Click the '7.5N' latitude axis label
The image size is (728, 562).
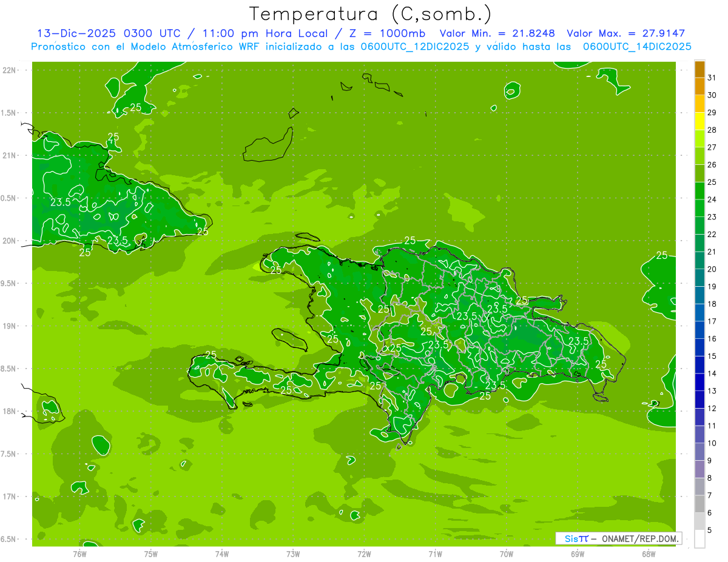pyautogui.click(x=9, y=454)
